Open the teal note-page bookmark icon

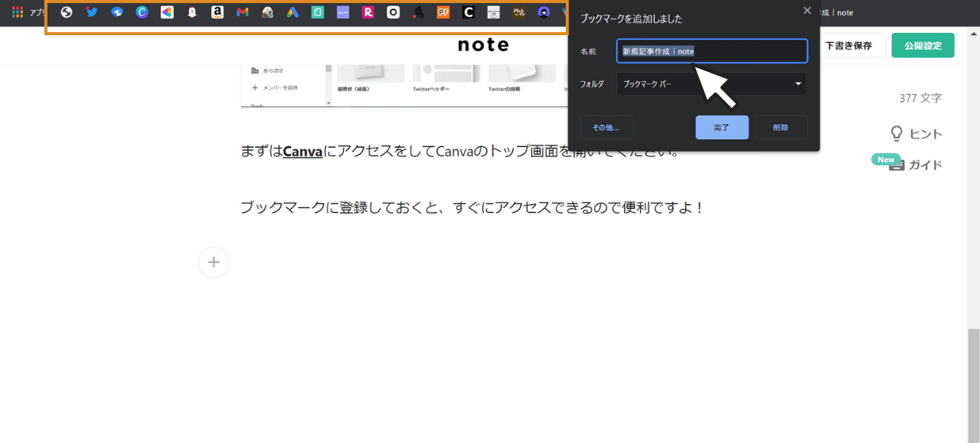[x=318, y=12]
